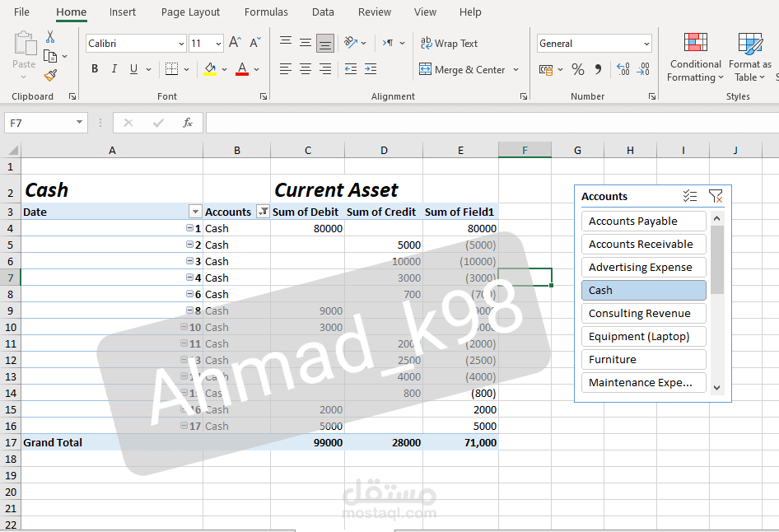This screenshot has height=532, width=779.
Task: Toggle Underline formatting
Action: pos(133,69)
